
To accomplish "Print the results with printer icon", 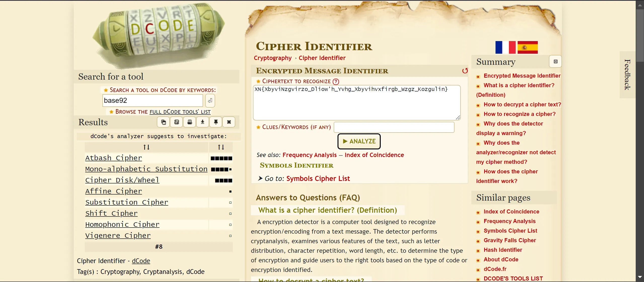I will click(x=190, y=122).
